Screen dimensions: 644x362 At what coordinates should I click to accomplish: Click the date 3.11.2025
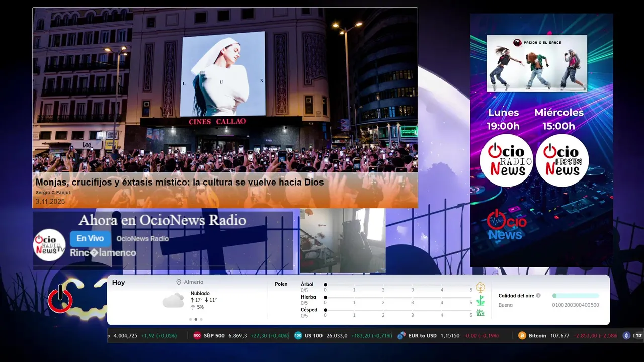(x=50, y=202)
